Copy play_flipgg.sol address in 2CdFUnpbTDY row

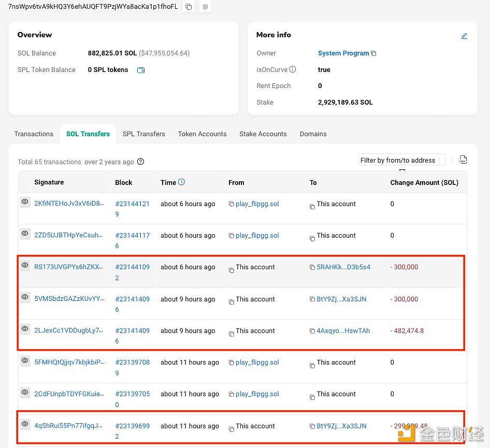231,394
